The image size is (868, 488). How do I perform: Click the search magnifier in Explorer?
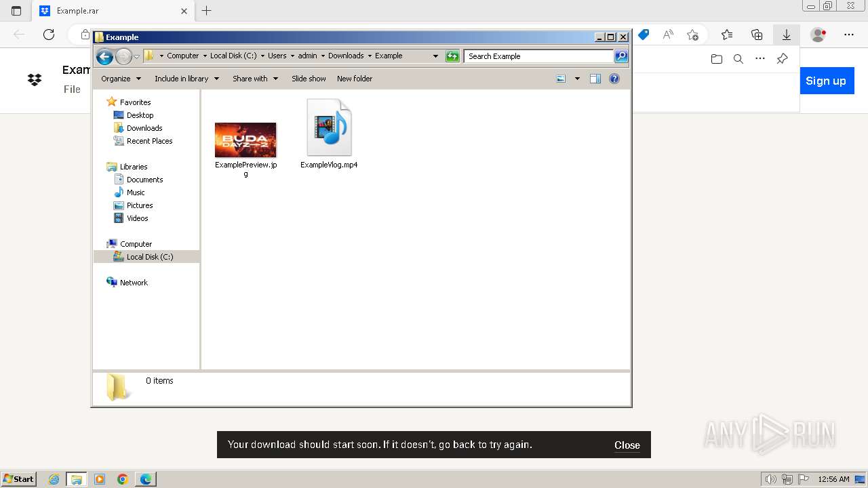(x=621, y=56)
